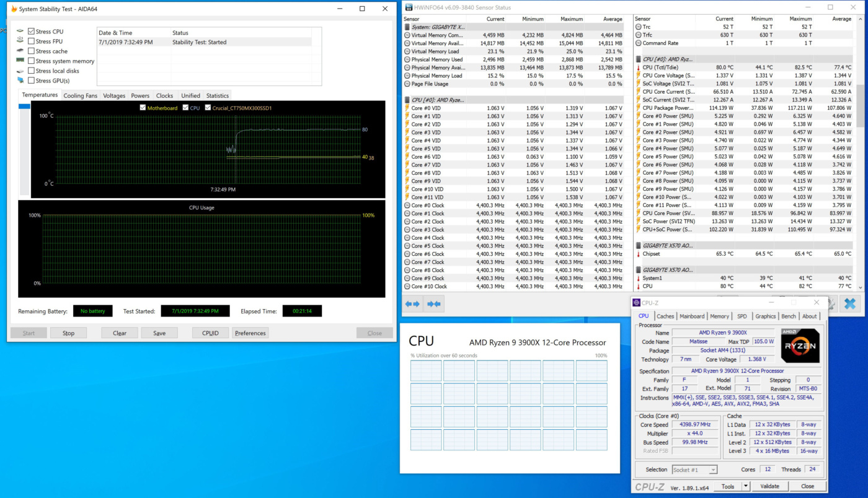The width and height of the screenshot is (868, 498).
Task: Open the CPUID panel button
Action: coord(211,333)
